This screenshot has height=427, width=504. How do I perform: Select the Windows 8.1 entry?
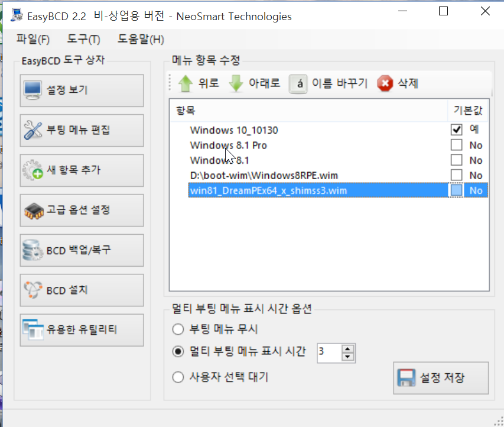click(x=219, y=160)
